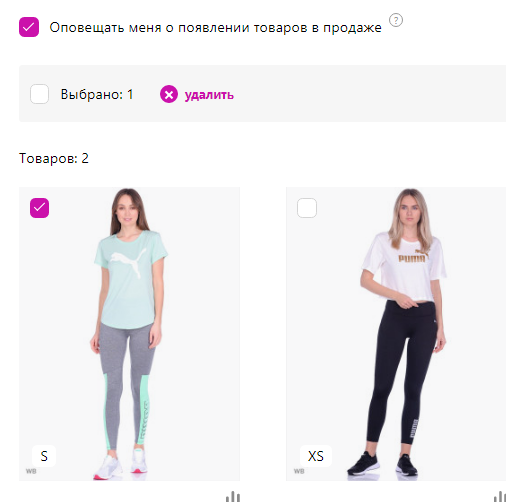
Task: Click the gold Puma logo on white shirt
Action: pyautogui.click(x=413, y=256)
